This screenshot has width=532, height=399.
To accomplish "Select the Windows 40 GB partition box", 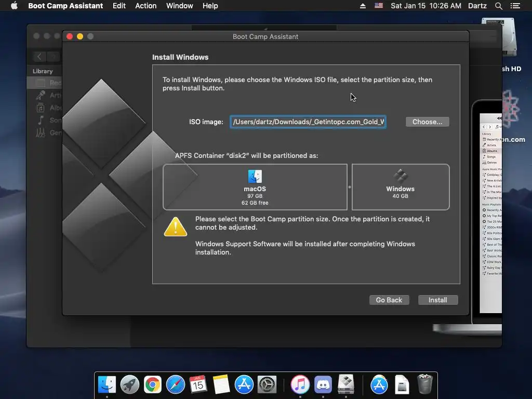I will (401, 187).
